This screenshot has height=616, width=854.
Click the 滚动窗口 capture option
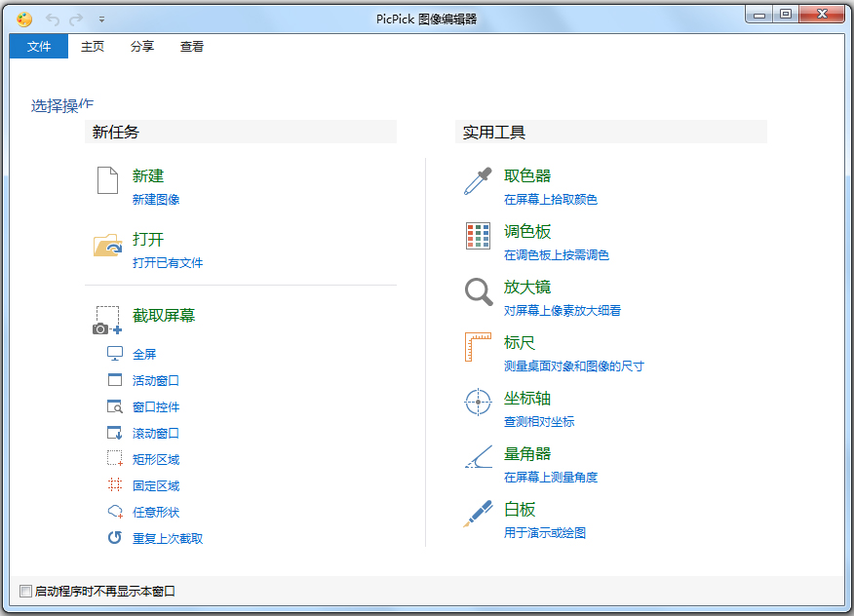pyautogui.click(x=154, y=433)
